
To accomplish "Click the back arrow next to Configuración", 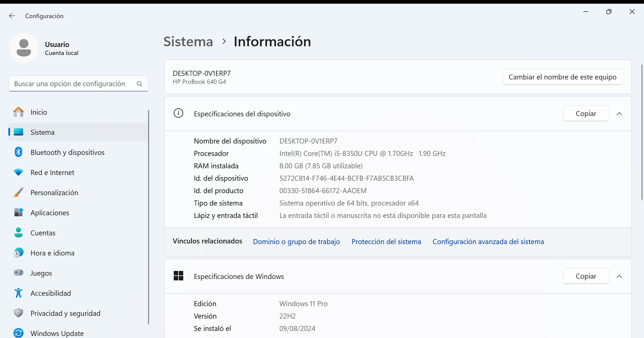I will click(12, 16).
